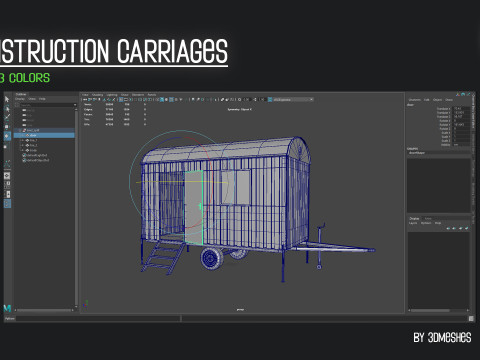Viewport: 480px width, 360px height.
Task: Open the viewport Lighting menu
Action: (112, 95)
